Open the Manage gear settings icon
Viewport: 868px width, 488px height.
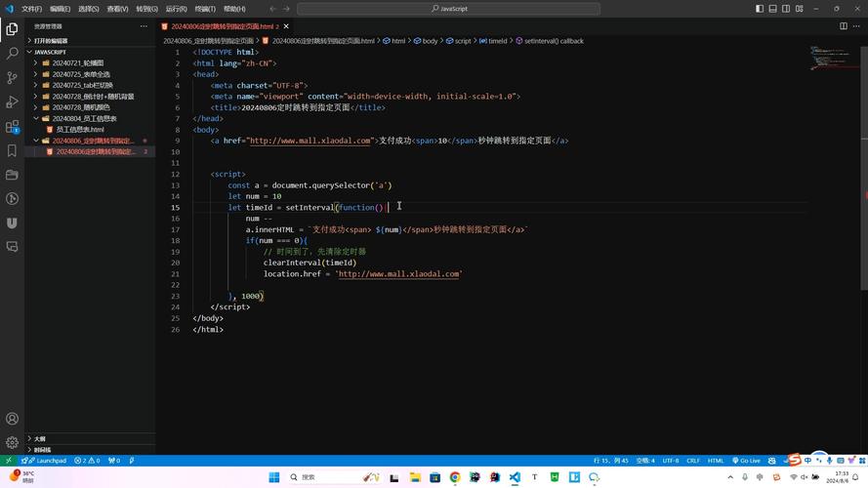(12, 442)
